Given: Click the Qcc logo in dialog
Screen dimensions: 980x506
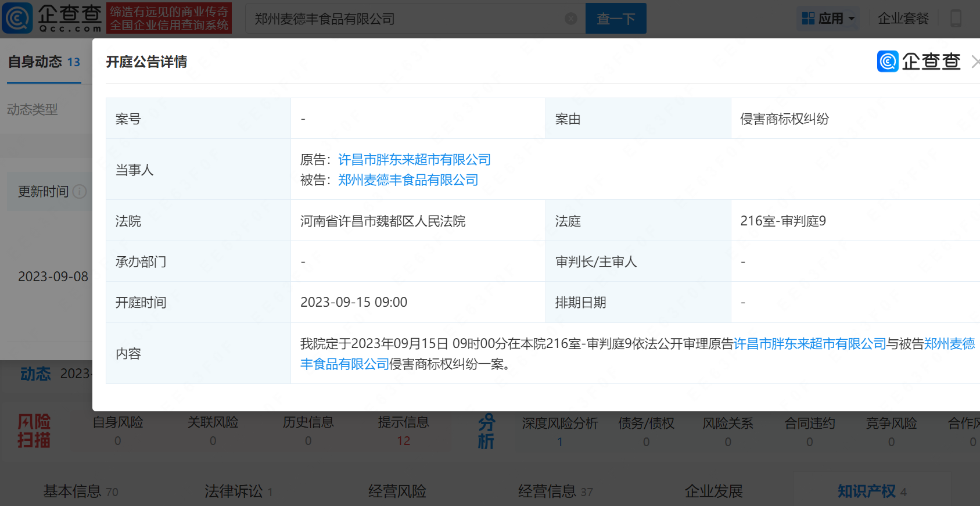Looking at the screenshot, I should 918,62.
